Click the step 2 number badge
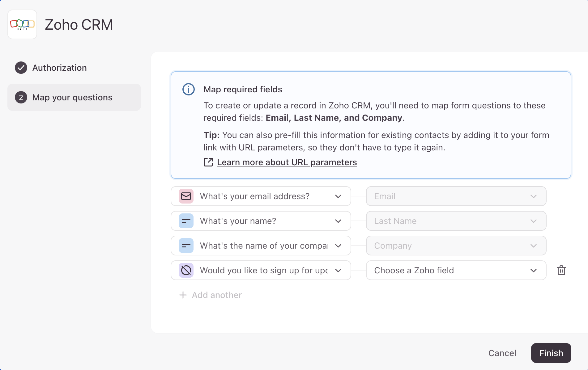Viewport: 588px width, 370px height. [x=21, y=97]
